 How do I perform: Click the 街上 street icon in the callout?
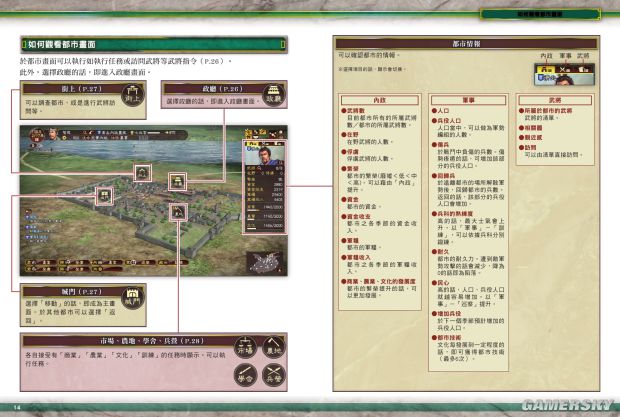(x=134, y=101)
